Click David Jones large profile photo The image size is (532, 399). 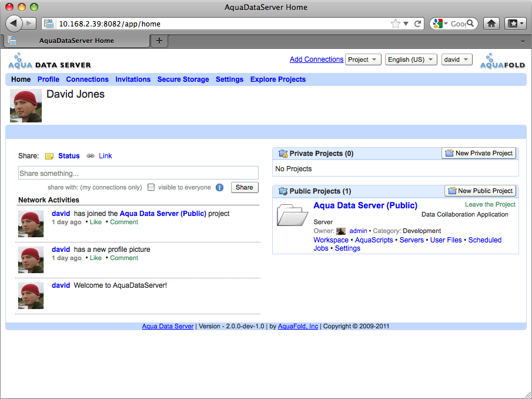point(26,105)
